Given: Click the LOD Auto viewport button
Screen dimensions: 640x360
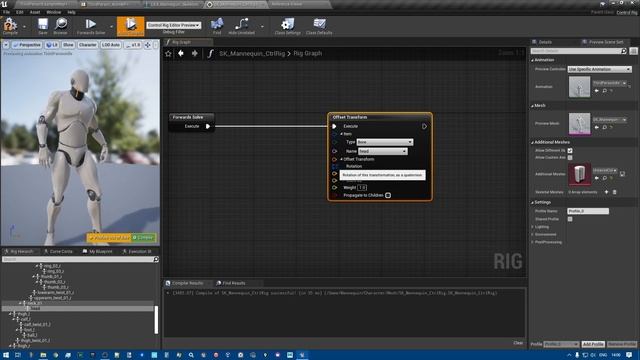Looking at the screenshot, I should (x=111, y=45).
